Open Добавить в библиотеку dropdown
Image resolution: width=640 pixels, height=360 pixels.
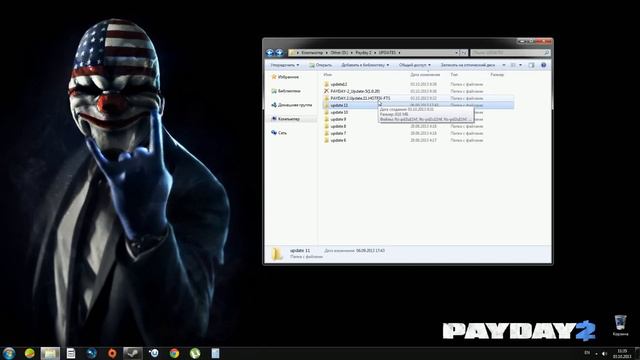coord(365,65)
